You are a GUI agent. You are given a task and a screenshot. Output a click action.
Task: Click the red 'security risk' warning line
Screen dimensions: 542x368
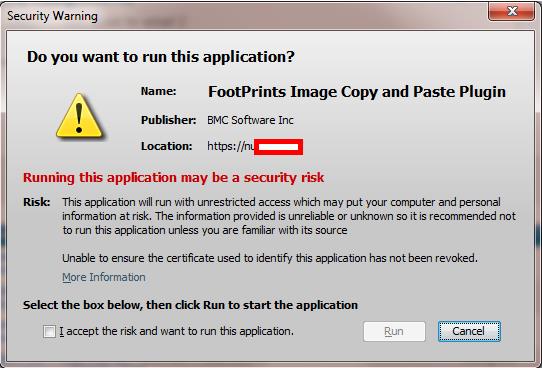(174, 178)
